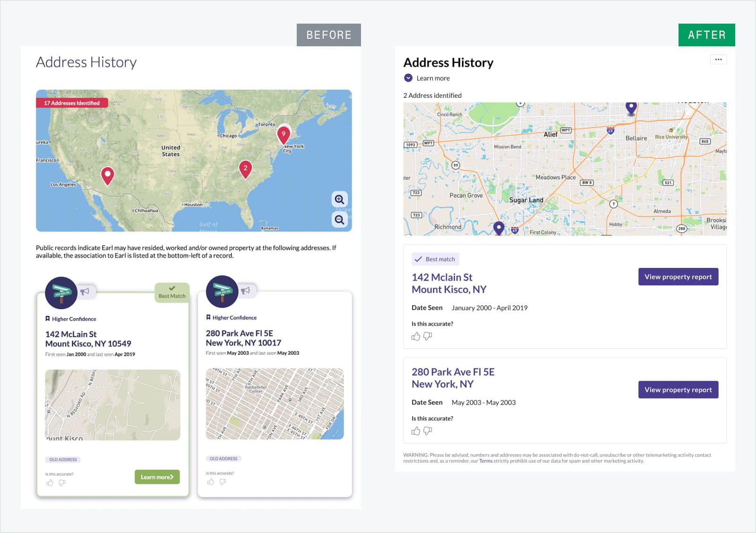Image resolution: width=756 pixels, height=533 pixels.
Task: Click megaphone icon on 142 McLain St card
Action: point(86,292)
